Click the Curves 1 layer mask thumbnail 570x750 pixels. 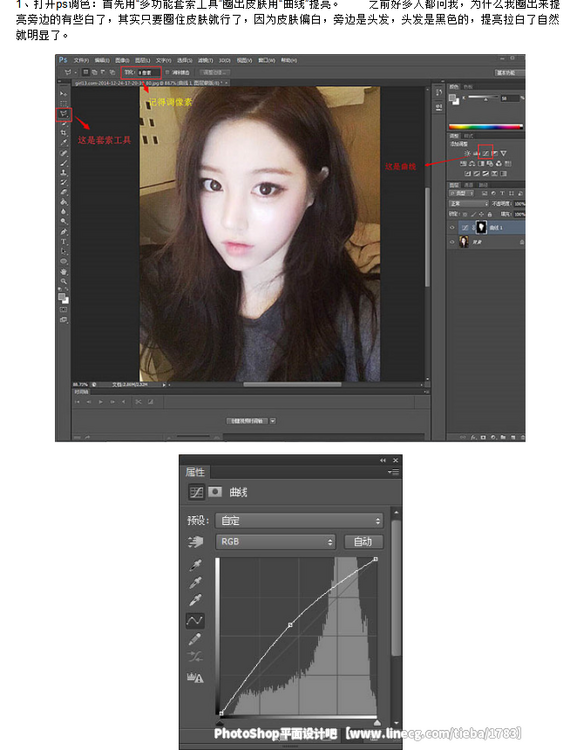(x=482, y=227)
